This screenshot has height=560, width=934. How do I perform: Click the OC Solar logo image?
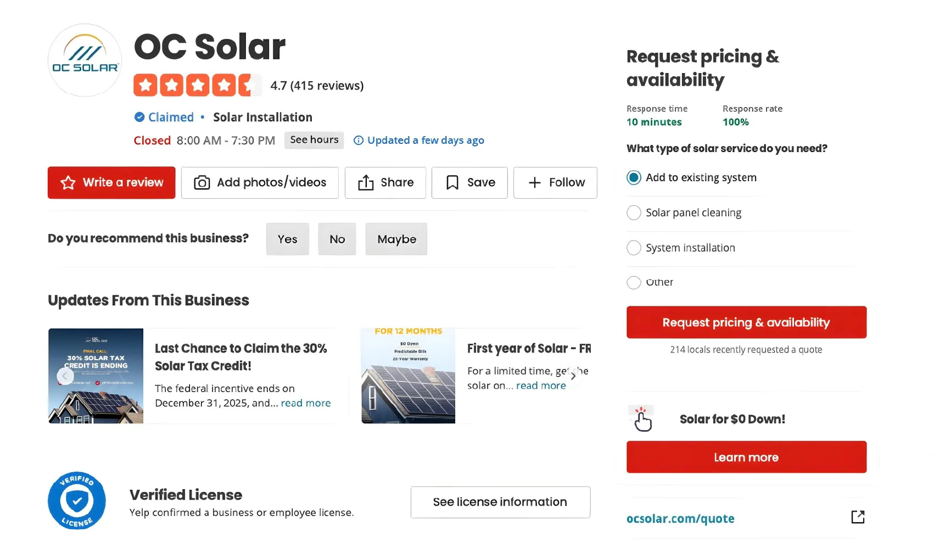point(84,60)
